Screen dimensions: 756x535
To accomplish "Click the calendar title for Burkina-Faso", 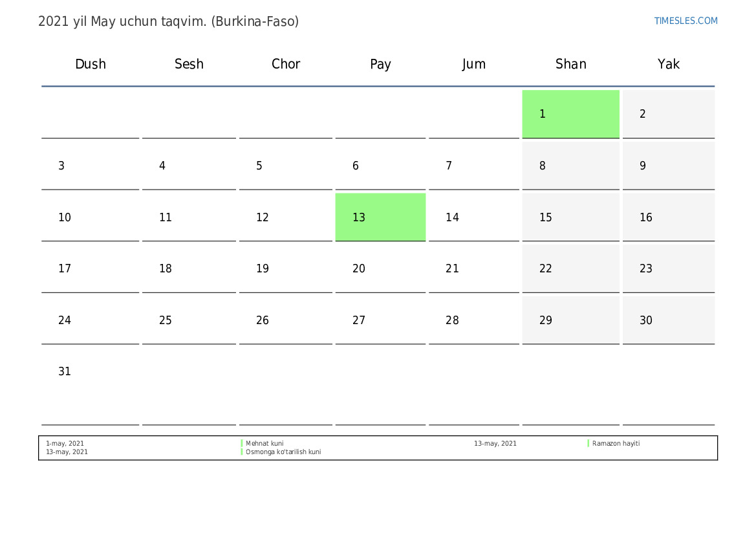I will [x=168, y=21].
